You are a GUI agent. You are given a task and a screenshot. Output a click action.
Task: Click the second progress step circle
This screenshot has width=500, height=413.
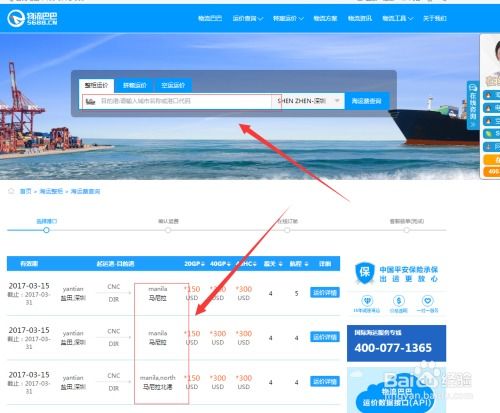(x=168, y=230)
